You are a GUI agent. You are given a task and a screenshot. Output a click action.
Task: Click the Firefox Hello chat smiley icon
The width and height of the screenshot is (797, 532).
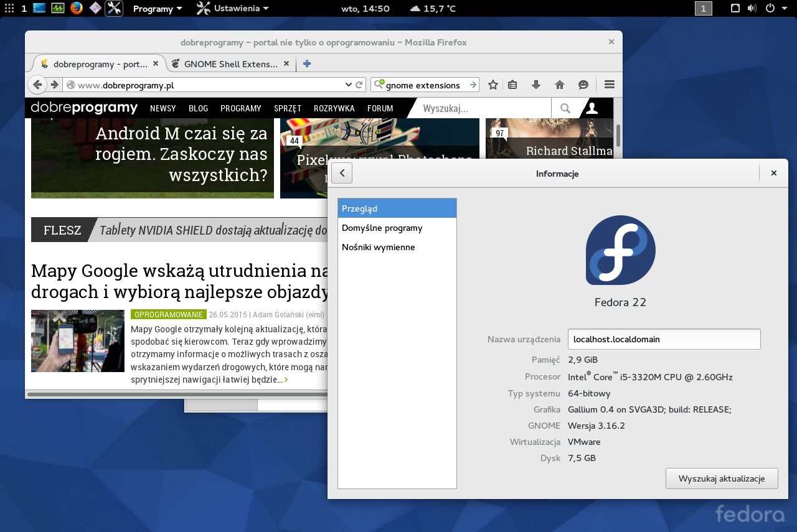583,85
